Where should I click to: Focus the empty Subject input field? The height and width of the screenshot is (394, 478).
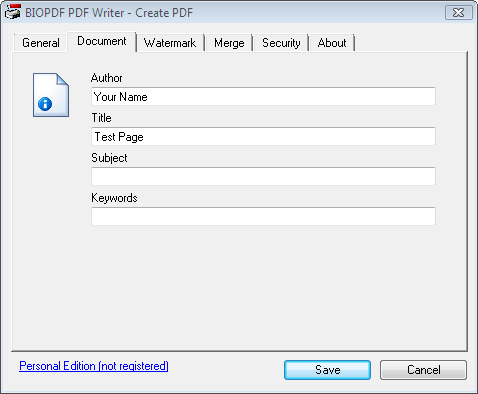263,176
